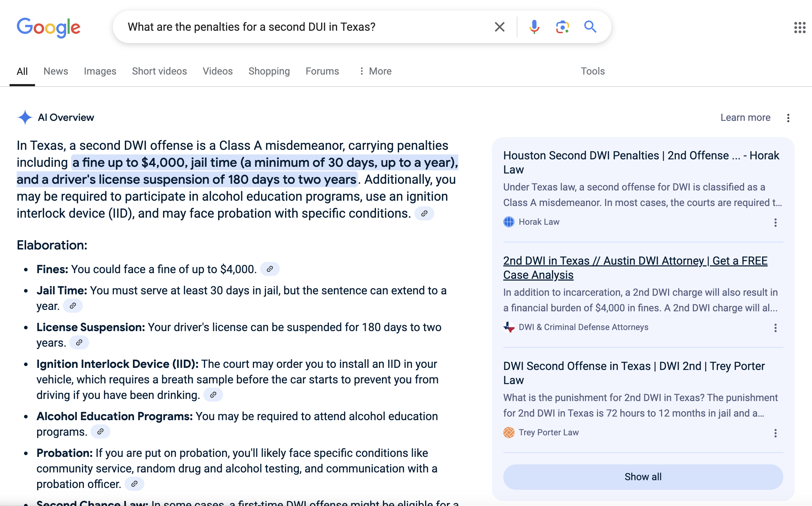Screen dimensions: 812x506
Task: Switch to the News tab
Action: [56, 71]
